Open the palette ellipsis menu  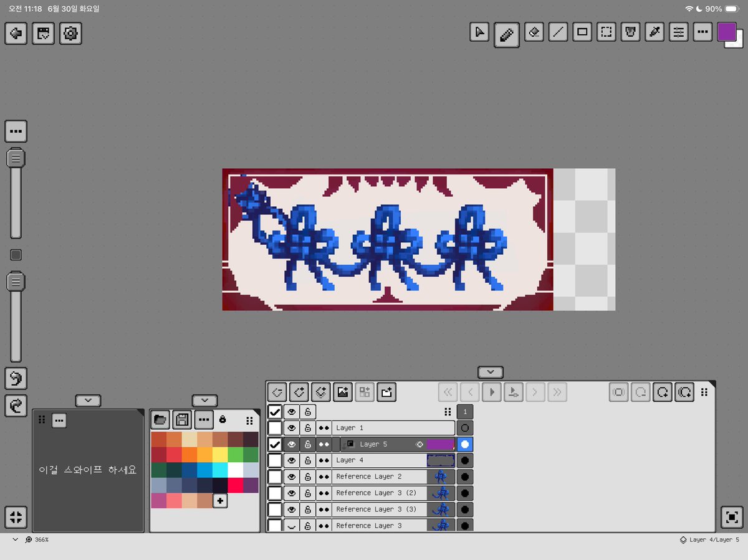(x=203, y=420)
